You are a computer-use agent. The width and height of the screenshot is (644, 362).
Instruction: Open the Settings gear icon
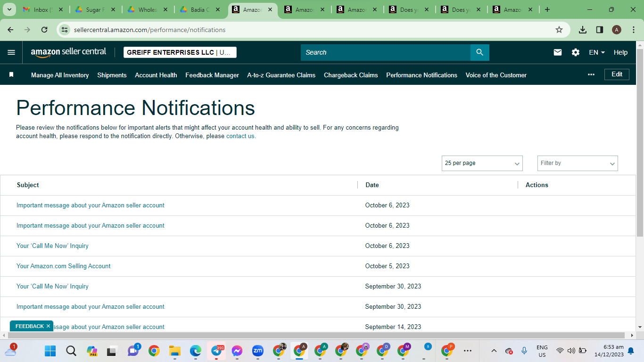click(576, 52)
